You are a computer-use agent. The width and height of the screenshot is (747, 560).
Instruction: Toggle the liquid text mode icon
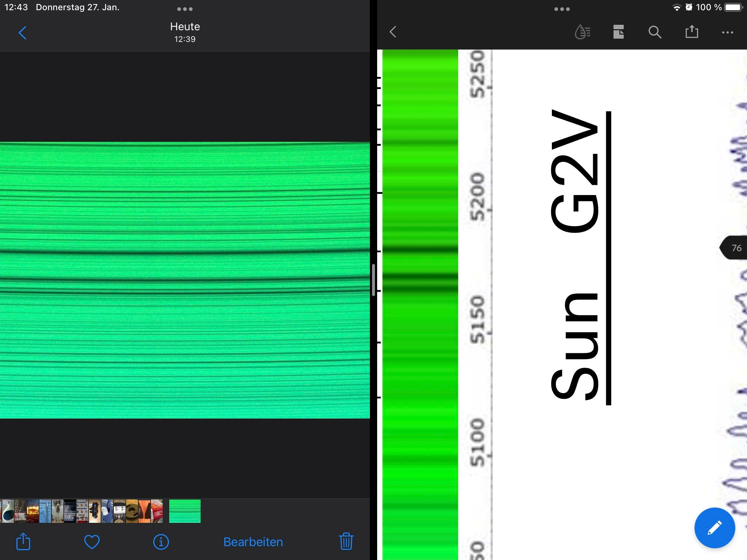[582, 32]
